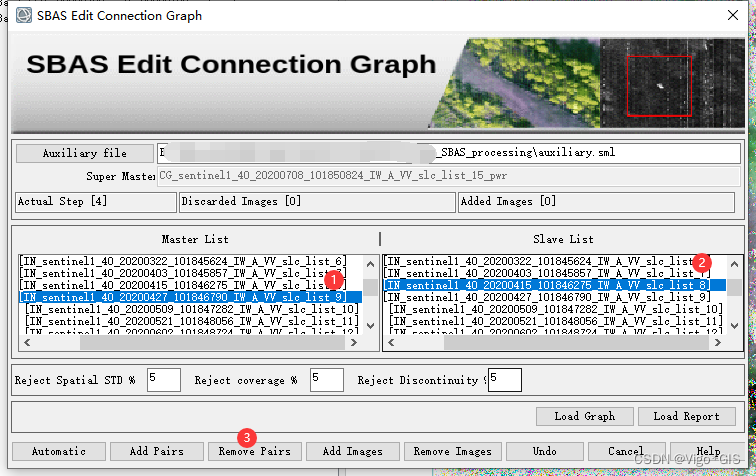
Task: Close the SBAS Edit Connection Graph dialog
Action: (733, 15)
